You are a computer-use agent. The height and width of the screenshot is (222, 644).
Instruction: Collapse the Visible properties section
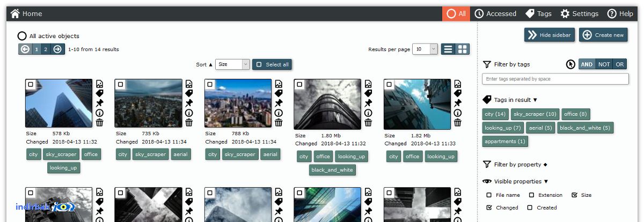click(546, 182)
